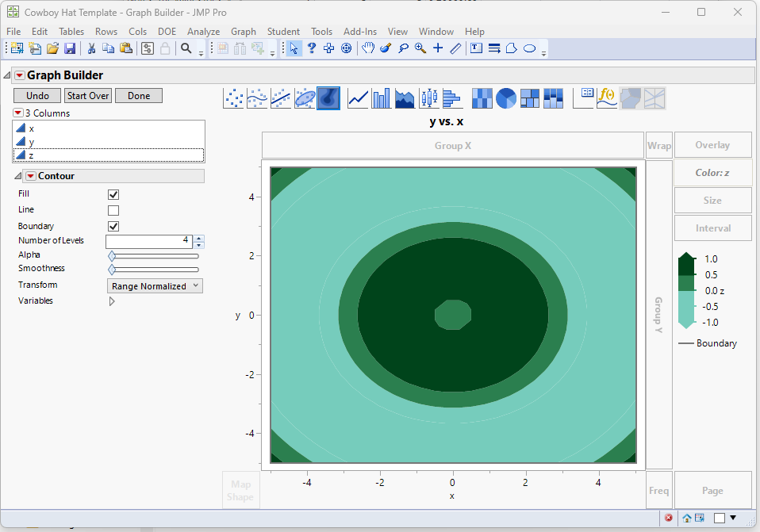The image size is (760, 532).
Task: Click the Box Plot element icon
Action: tap(428, 98)
